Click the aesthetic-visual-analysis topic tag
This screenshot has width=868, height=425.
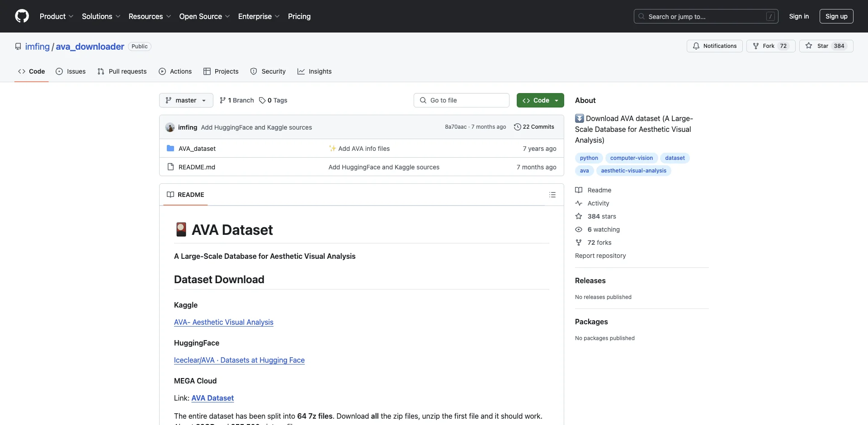(634, 171)
